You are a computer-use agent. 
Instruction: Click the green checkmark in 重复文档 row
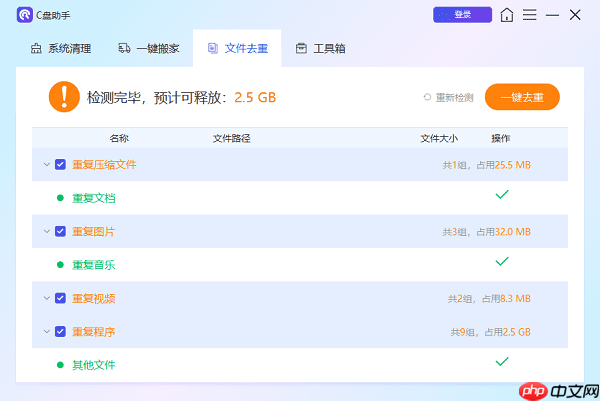coord(502,194)
